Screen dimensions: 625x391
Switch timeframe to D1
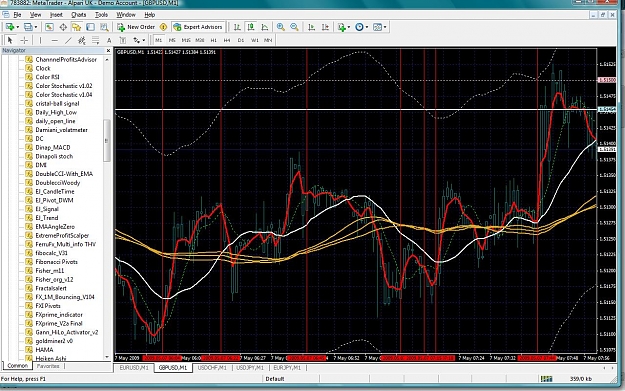(241, 40)
